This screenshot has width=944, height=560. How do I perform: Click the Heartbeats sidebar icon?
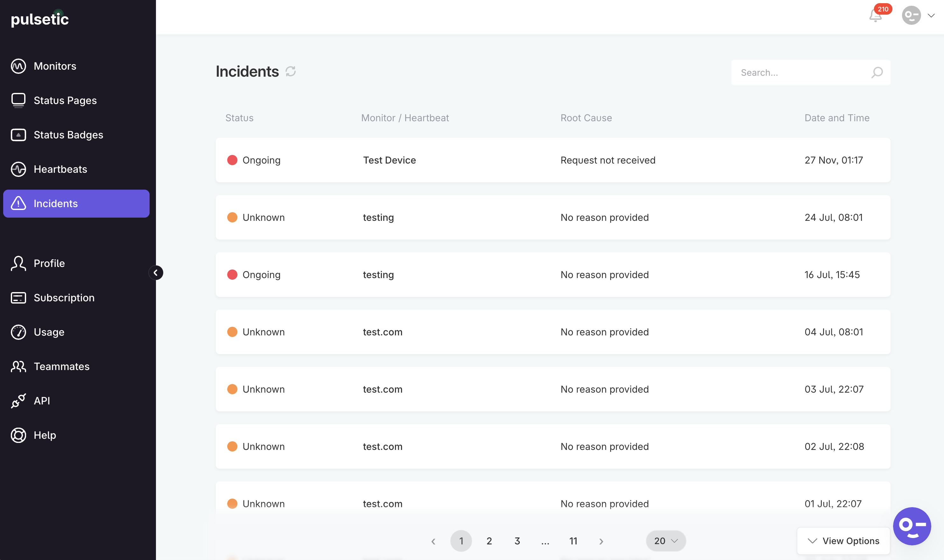point(18,169)
